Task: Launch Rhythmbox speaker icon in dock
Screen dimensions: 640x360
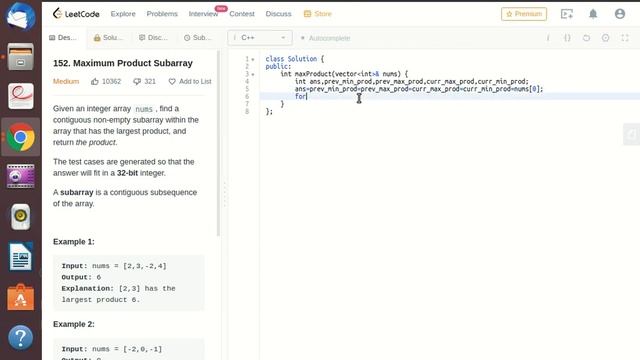Action: (x=20, y=217)
